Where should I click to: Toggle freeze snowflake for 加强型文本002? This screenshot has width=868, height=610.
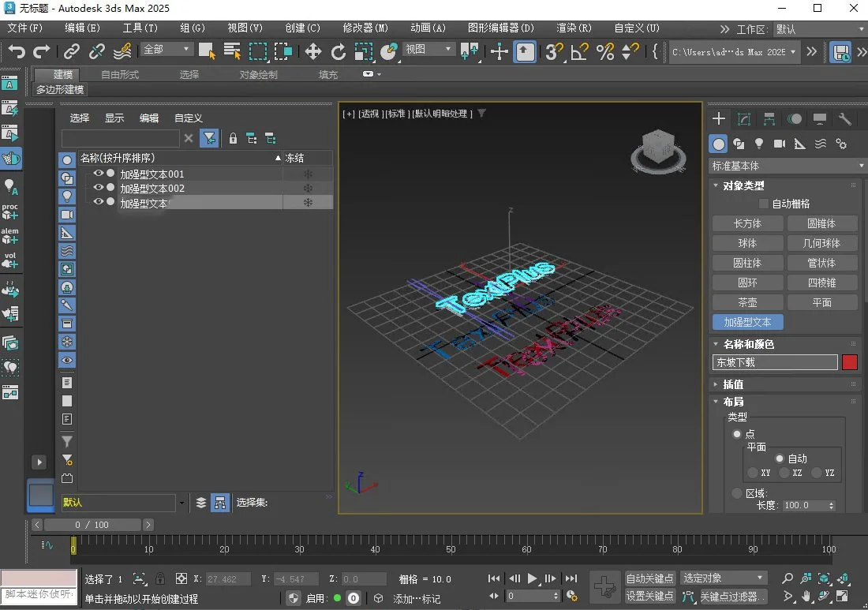click(308, 188)
